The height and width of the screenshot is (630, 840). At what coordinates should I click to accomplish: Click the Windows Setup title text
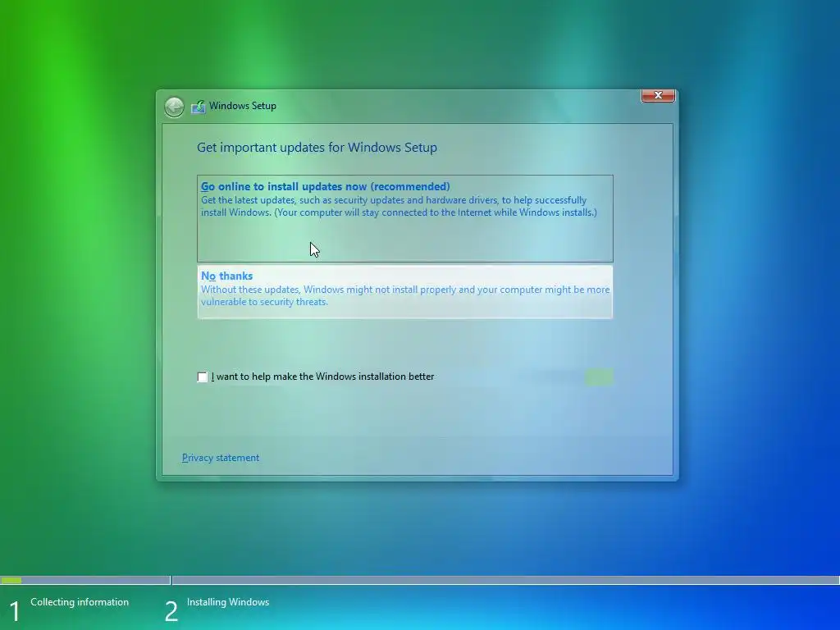pos(243,106)
